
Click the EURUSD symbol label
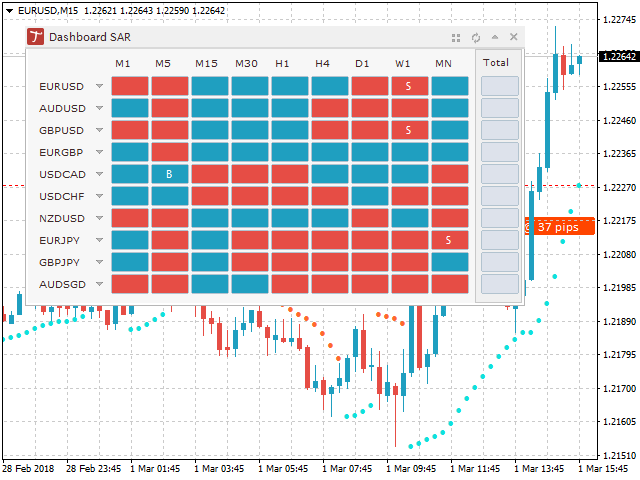tap(61, 87)
